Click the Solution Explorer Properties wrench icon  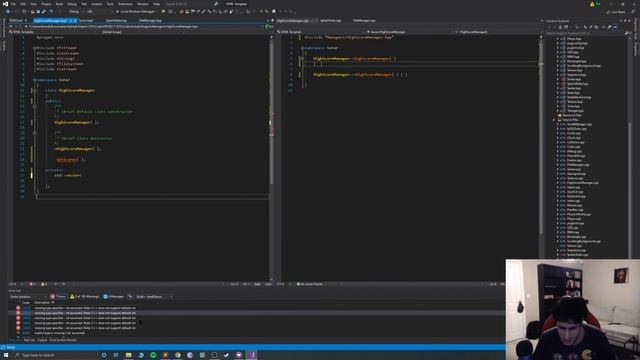609,27
